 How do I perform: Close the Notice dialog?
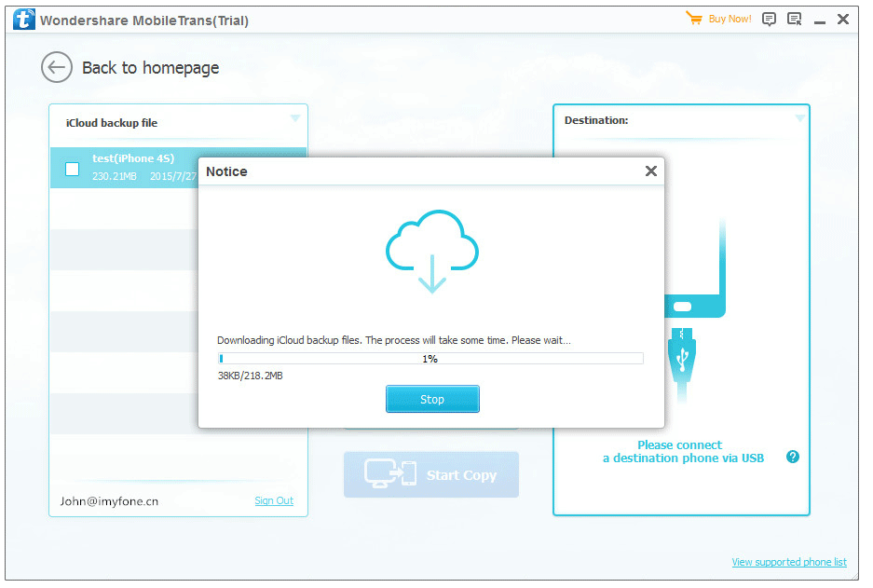tap(651, 171)
